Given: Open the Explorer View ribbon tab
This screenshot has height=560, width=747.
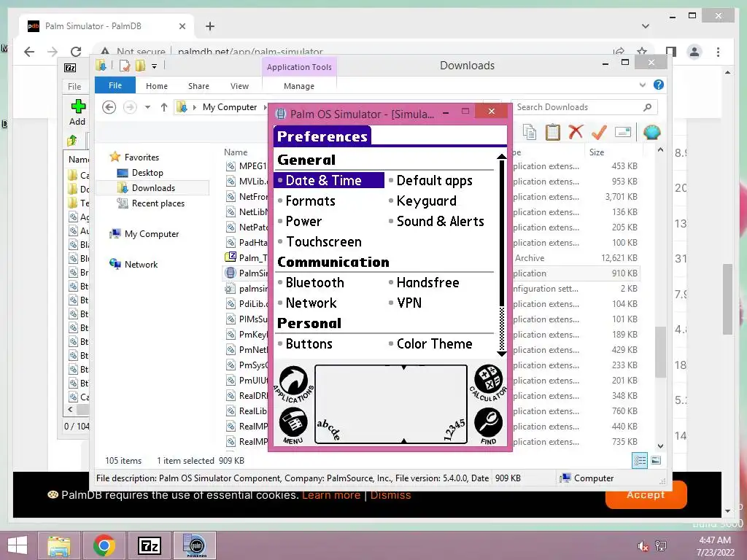Looking at the screenshot, I should pyautogui.click(x=239, y=86).
